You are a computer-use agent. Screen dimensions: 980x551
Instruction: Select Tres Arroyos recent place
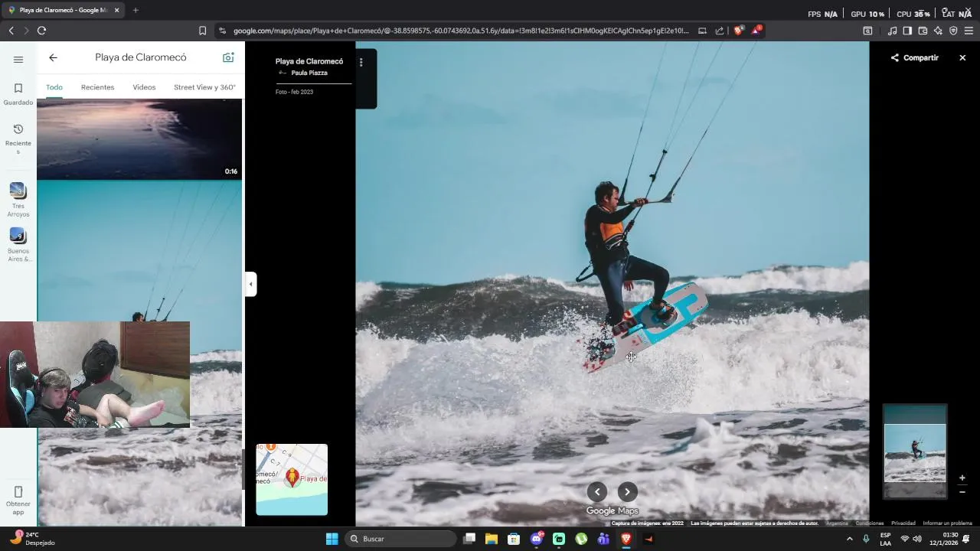tap(18, 200)
